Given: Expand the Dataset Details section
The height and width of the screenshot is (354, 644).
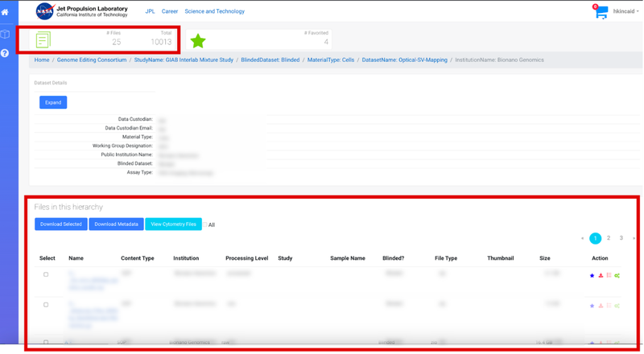Looking at the screenshot, I should click(x=53, y=102).
